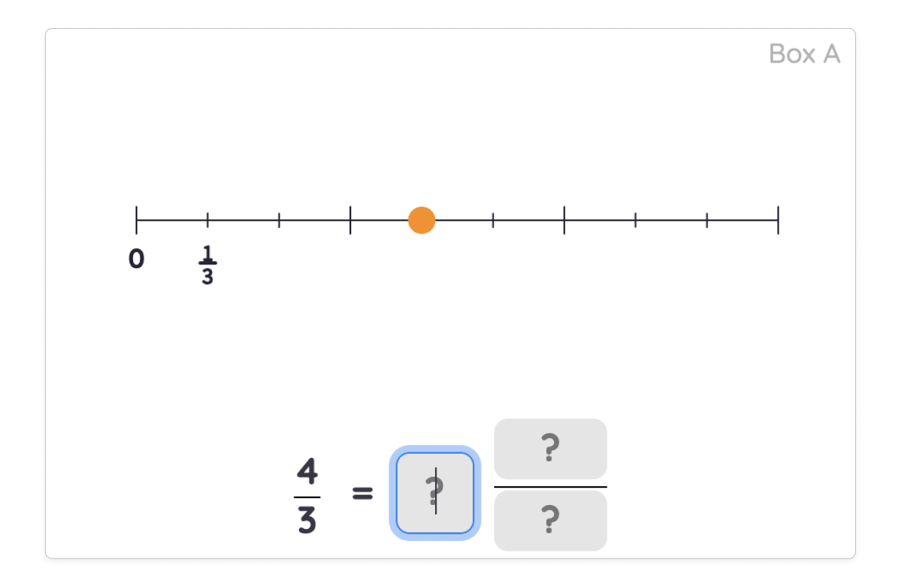This screenshot has width=901, height=588.
Task: Click the fraction bar between the answer boxes
Action: pyautogui.click(x=550, y=485)
